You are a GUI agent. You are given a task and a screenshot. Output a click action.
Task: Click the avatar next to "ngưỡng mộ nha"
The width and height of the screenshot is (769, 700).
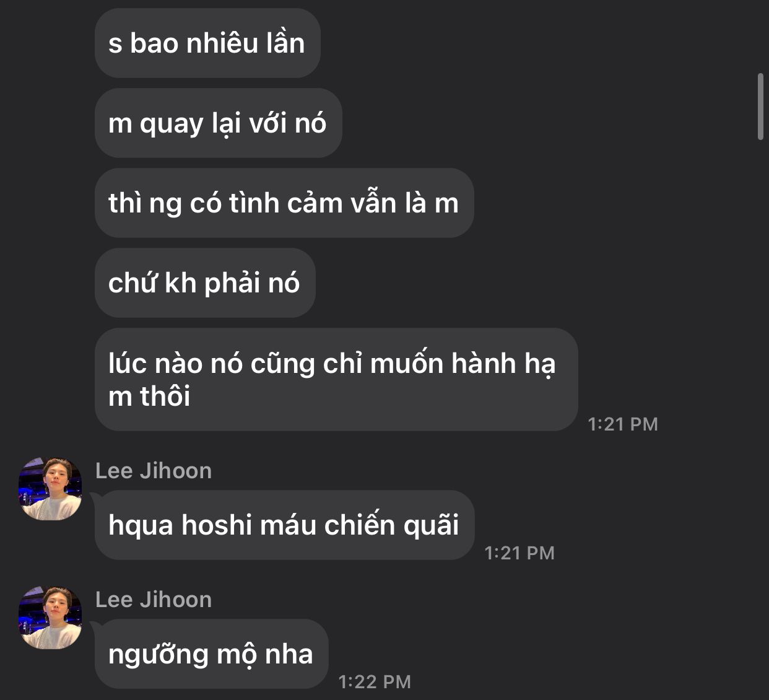tap(50, 618)
